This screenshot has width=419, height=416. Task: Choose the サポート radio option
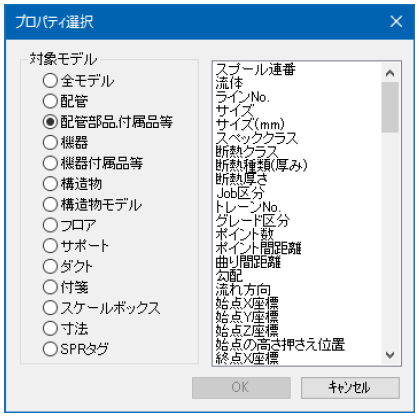(x=76, y=246)
